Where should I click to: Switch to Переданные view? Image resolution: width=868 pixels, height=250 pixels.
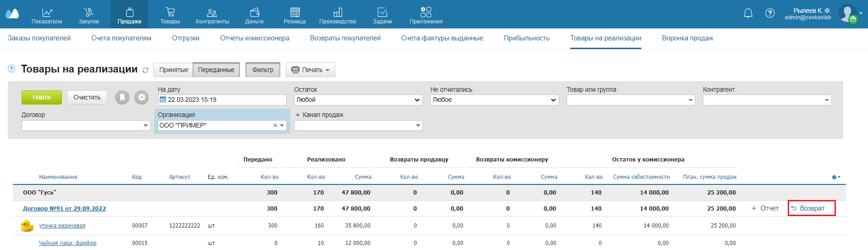tap(216, 70)
